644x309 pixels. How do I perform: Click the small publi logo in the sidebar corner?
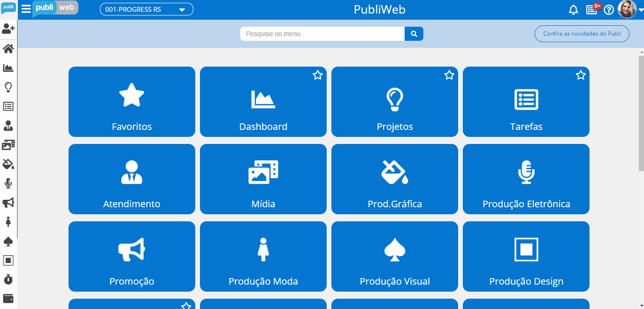click(8, 8)
